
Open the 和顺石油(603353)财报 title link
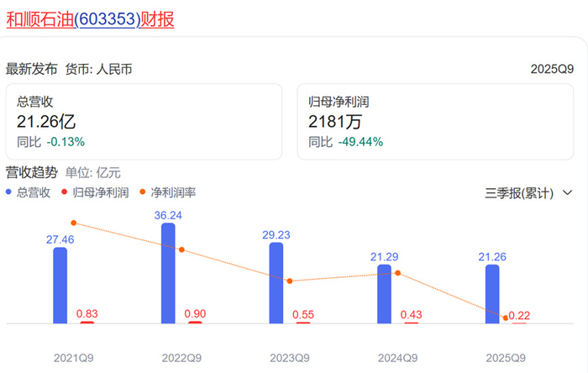coord(90,19)
